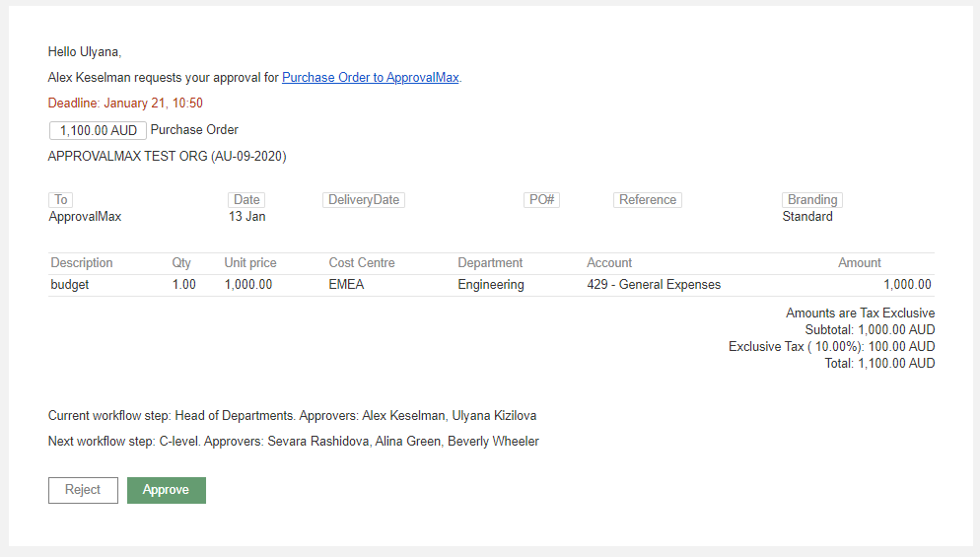
Task: Click the Engineering department cell
Action: tap(491, 285)
